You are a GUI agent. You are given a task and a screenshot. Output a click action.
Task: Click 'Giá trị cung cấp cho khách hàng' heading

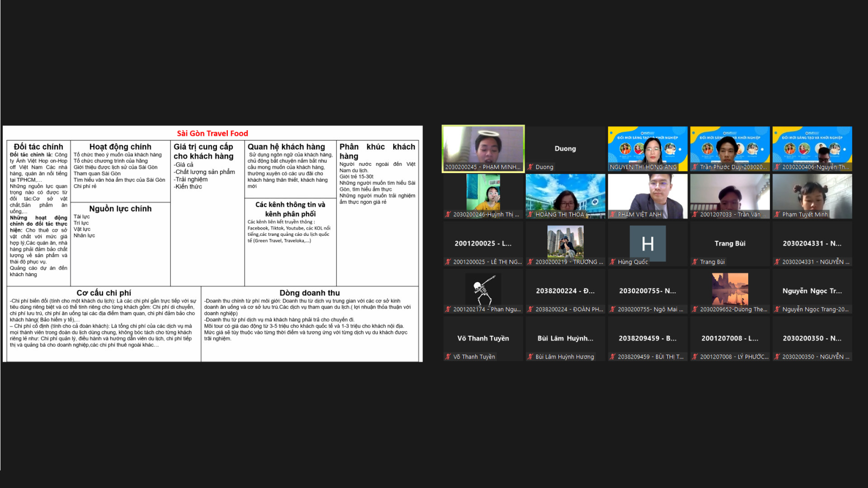[x=204, y=151]
